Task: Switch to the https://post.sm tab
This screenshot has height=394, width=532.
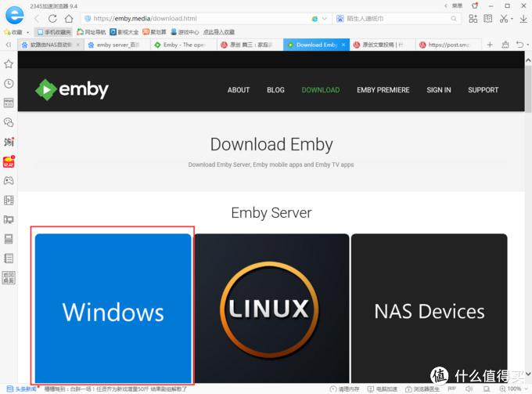Action: tap(448, 45)
